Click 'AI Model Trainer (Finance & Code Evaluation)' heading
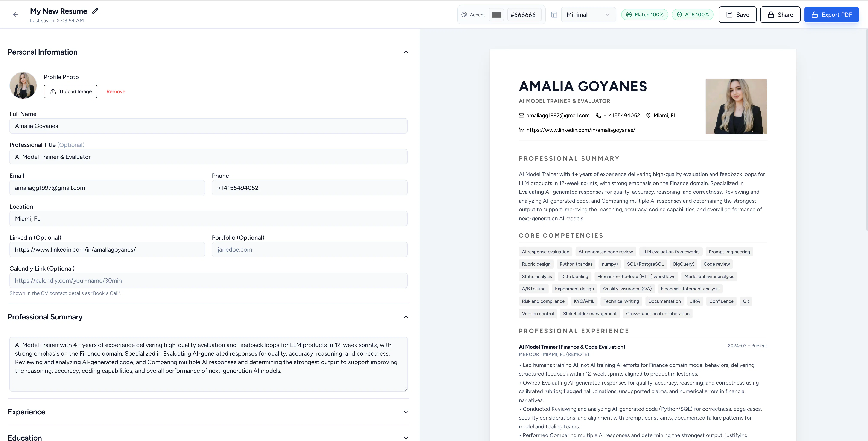This screenshot has width=868, height=441. pyautogui.click(x=572, y=347)
